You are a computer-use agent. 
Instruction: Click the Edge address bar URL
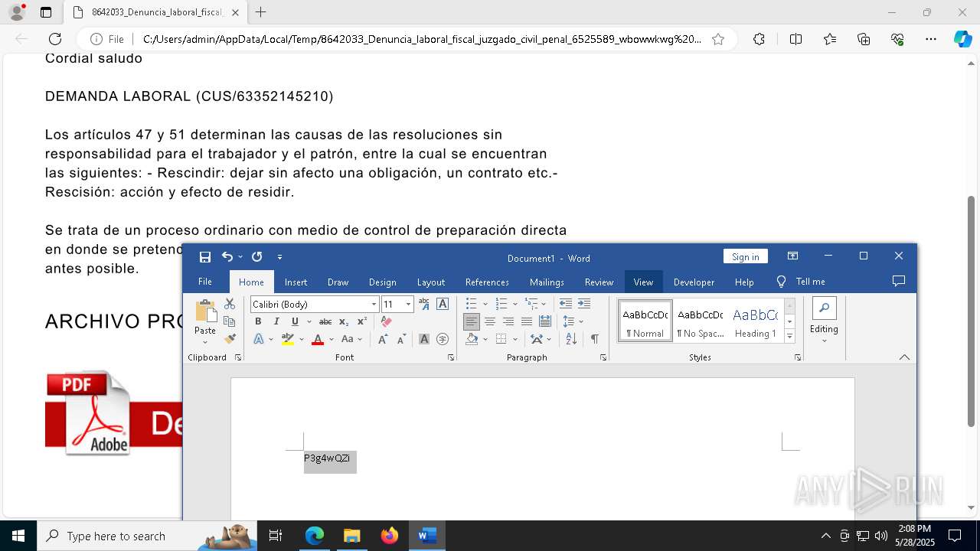[x=422, y=39]
